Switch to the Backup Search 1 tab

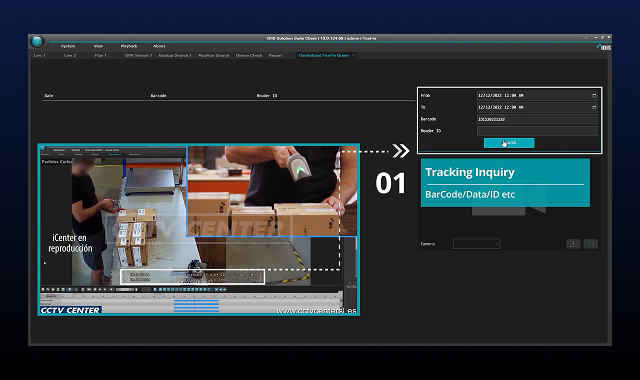click(175, 55)
